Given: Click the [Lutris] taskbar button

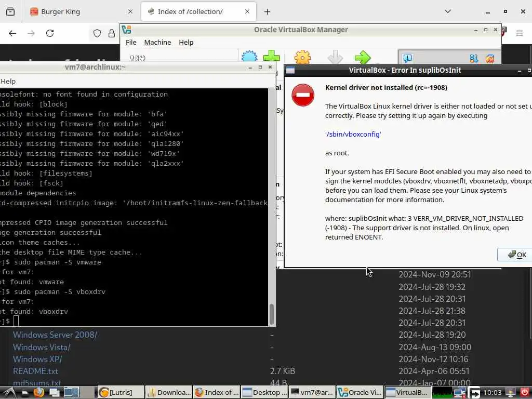Looking at the screenshot, I should click(x=121, y=392).
